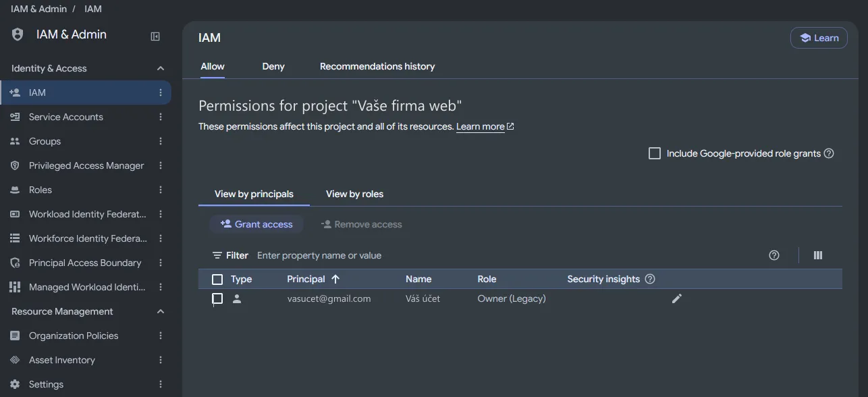Open the Recommendations history tab
The image size is (868, 397).
377,66
